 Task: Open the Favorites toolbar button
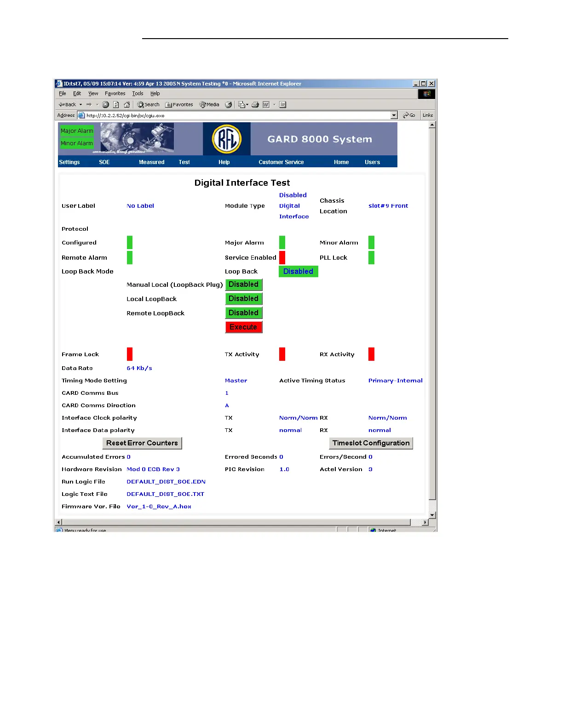(179, 105)
